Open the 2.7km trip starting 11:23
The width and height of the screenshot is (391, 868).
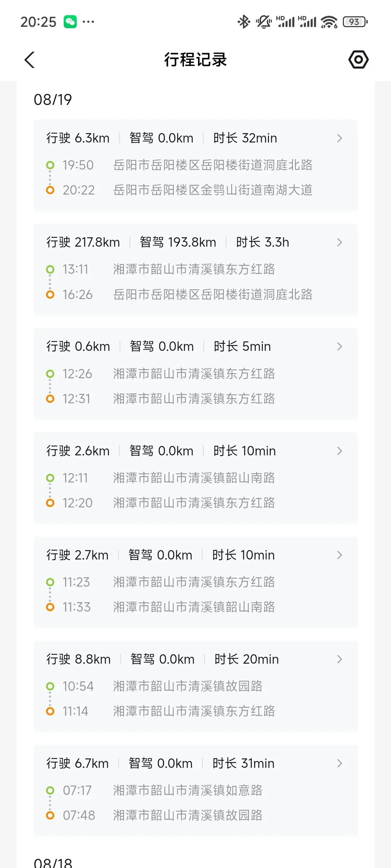(x=195, y=582)
